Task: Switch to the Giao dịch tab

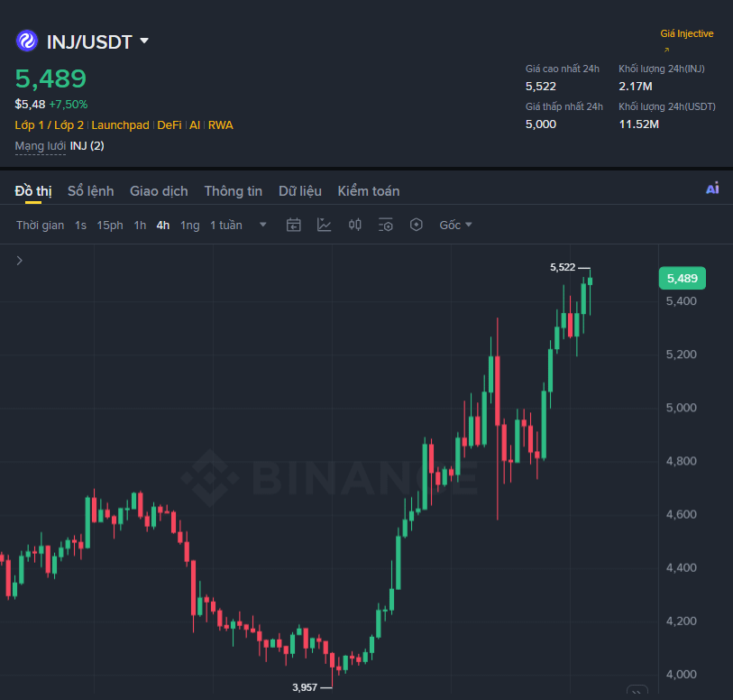Action: point(159,191)
